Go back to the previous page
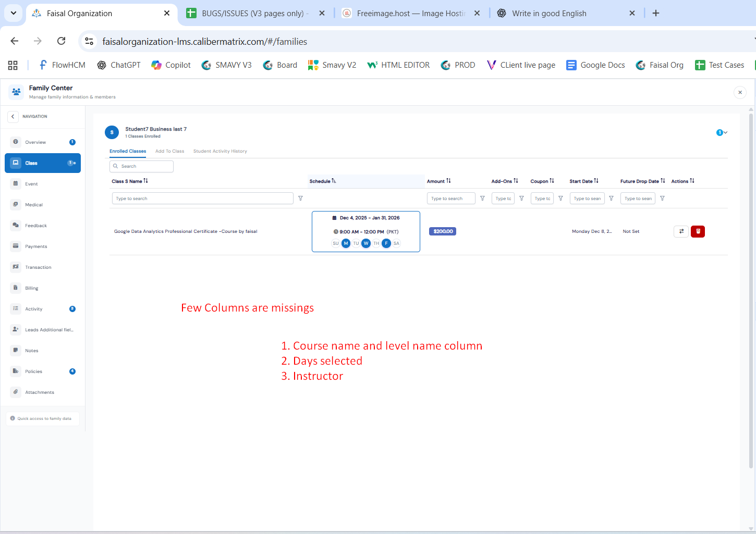 pyautogui.click(x=15, y=41)
